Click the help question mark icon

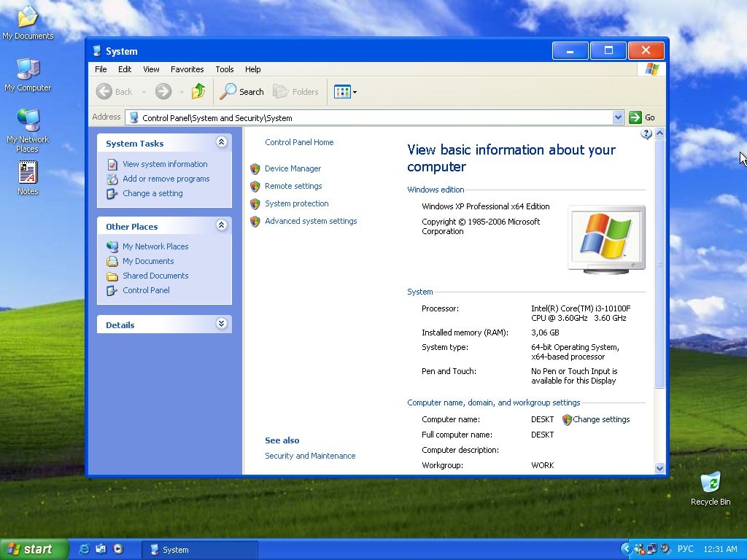[x=646, y=134]
